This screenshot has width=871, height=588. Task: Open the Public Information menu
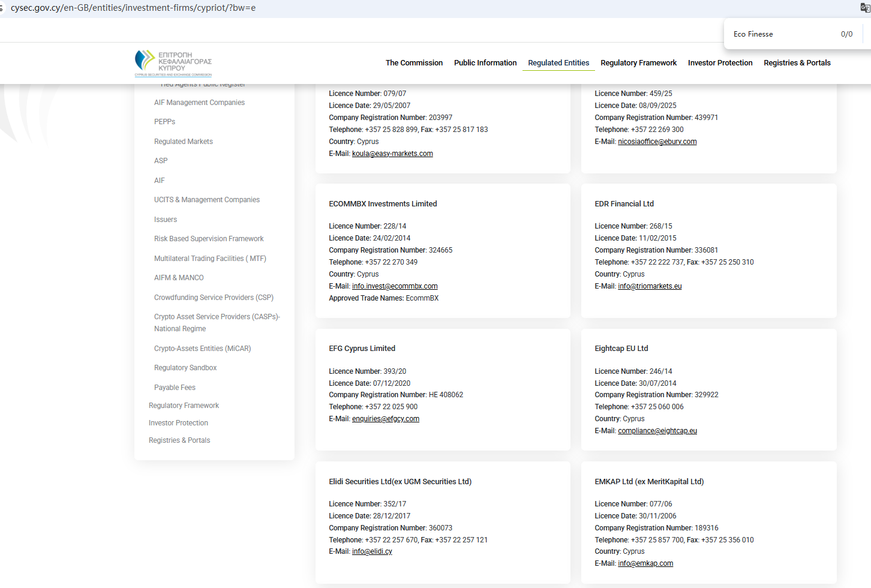[485, 63]
